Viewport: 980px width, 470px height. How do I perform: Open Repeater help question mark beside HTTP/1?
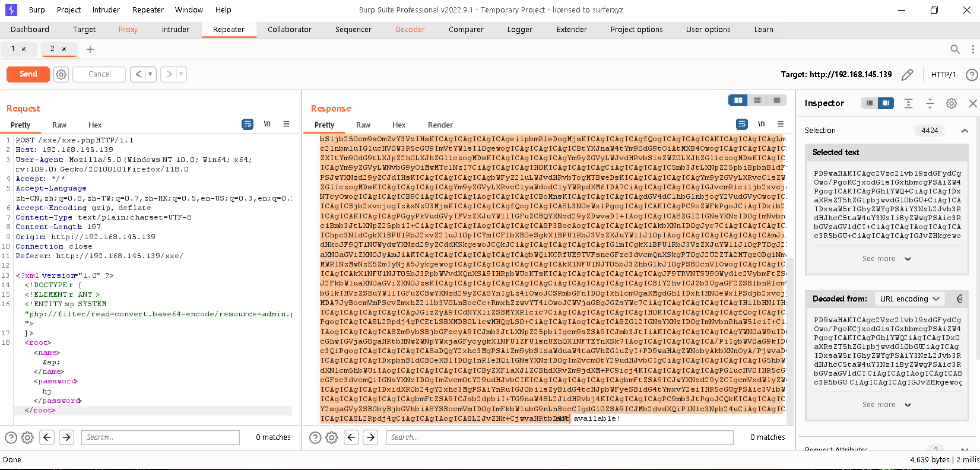972,75
